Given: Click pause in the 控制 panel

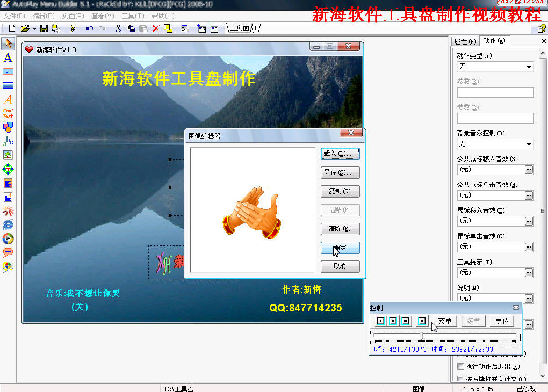Looking at the screenshot, I should pos(393,321).
